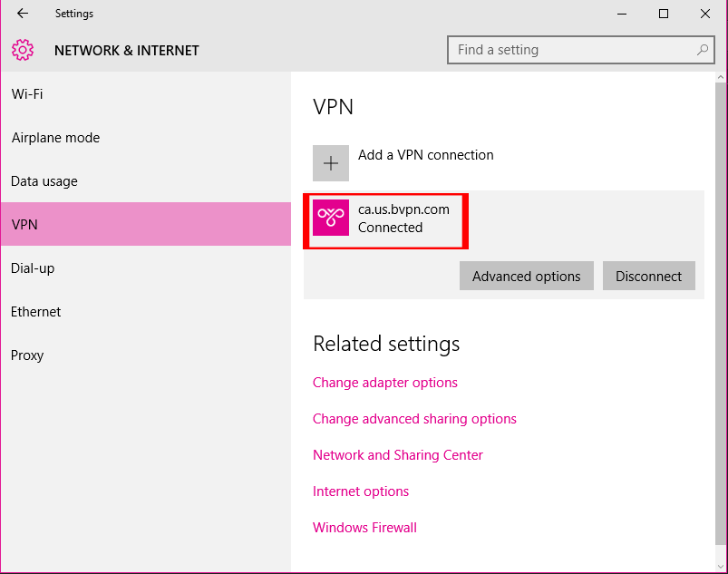Close the Settings window
This screenshot has width=728, height=574.
pyautogui.click(x=705, y=14)
